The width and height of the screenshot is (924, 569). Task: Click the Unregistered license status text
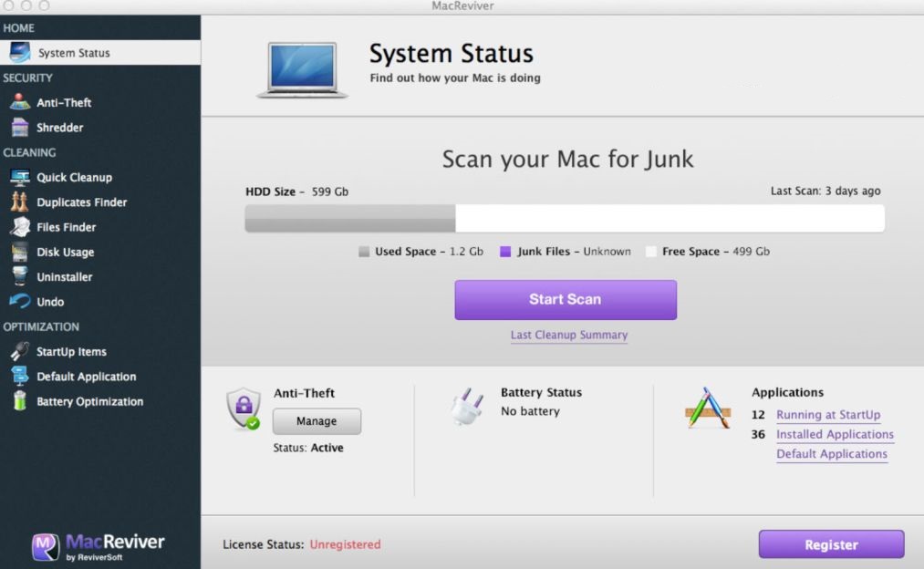click(x=346, y=544)
